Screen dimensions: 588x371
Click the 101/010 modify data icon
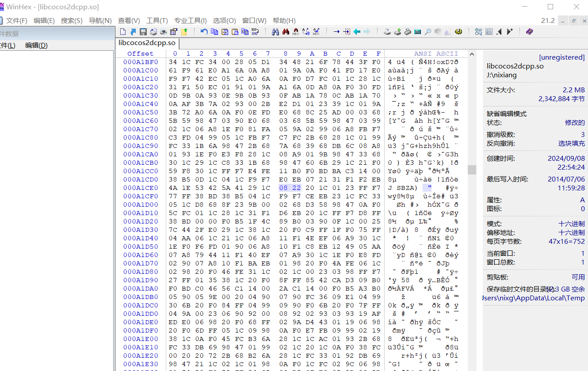tap(255, 32)
